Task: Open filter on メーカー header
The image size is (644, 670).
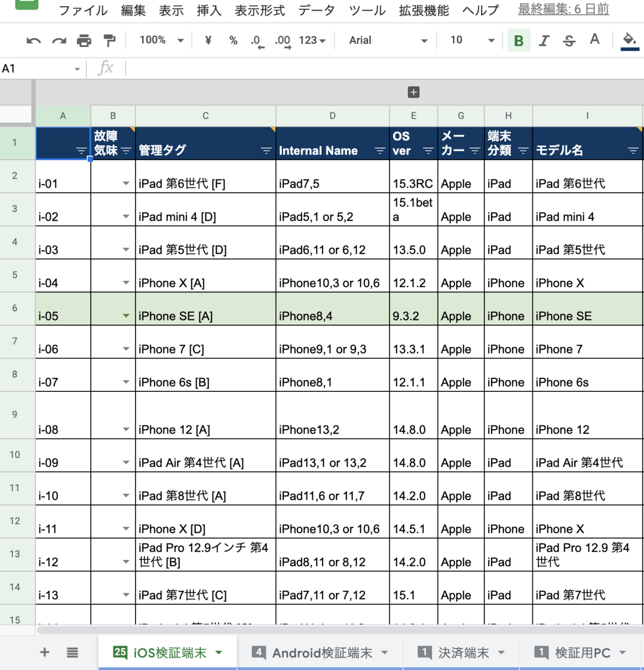Action: 475,151
